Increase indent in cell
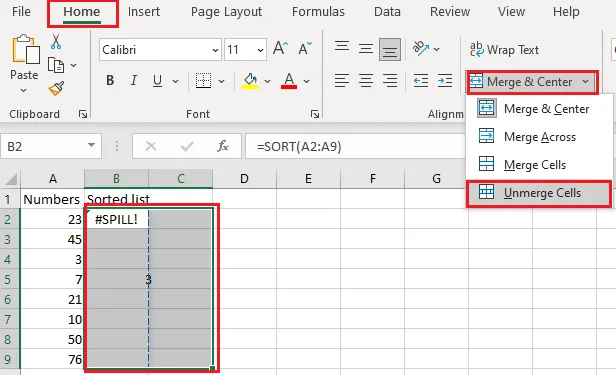Screen dimensions: 616x375 click(x=445, y=81)
